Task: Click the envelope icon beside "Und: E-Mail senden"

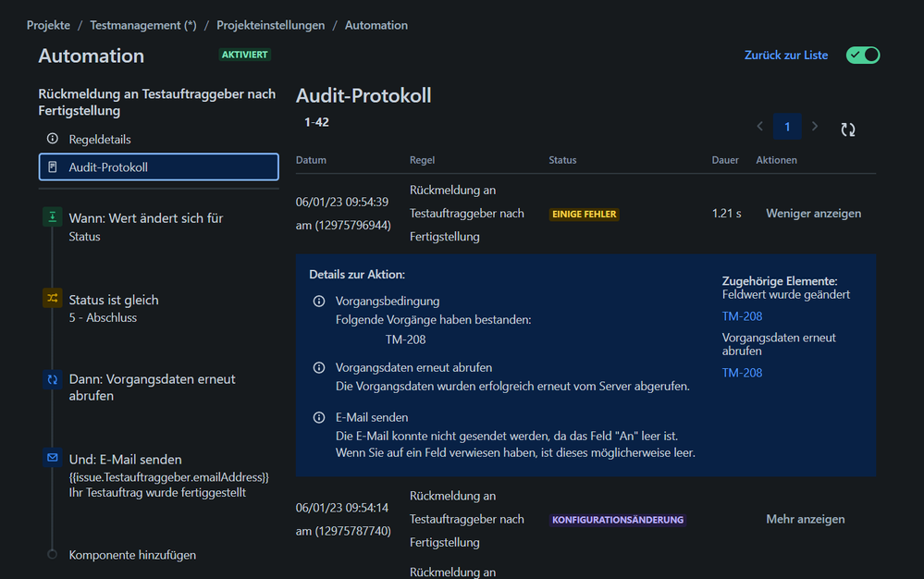Action: click(x=52, y=457)
